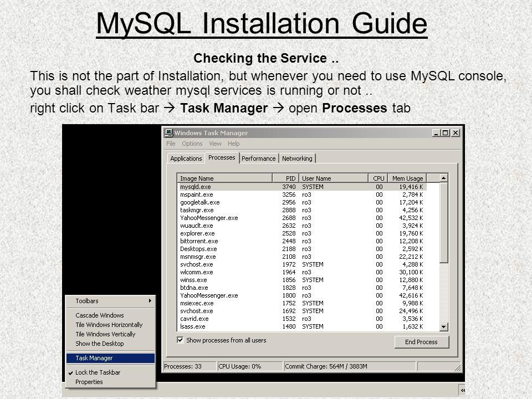Select the Processes tab
Screen dimensions: 532x399
(x=222, y=157)
